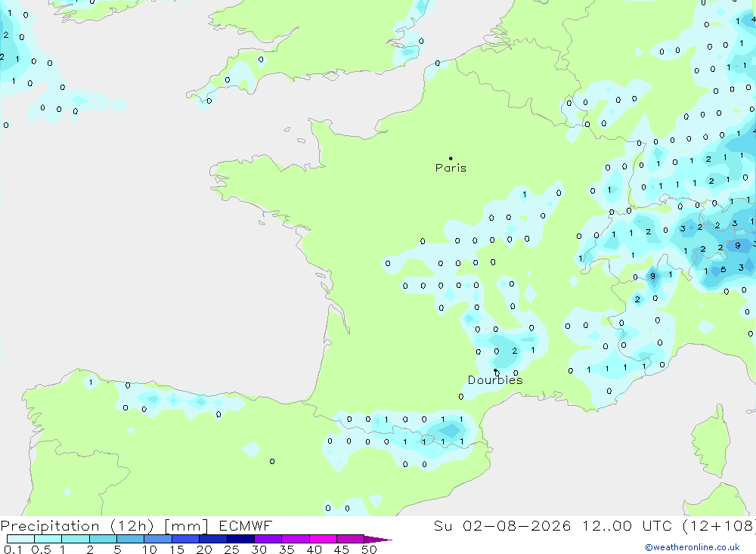Click the legend scale label 15

(x=176, y=549)
